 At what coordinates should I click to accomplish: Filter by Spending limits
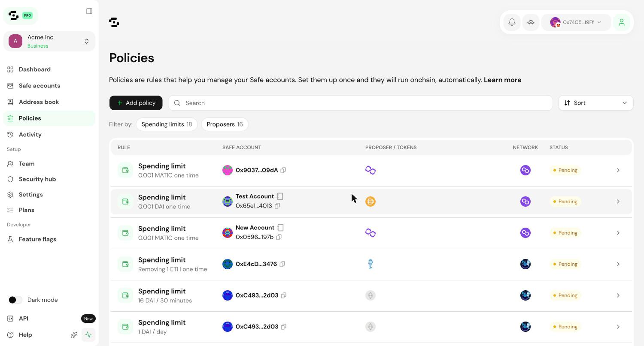point(167,124)
